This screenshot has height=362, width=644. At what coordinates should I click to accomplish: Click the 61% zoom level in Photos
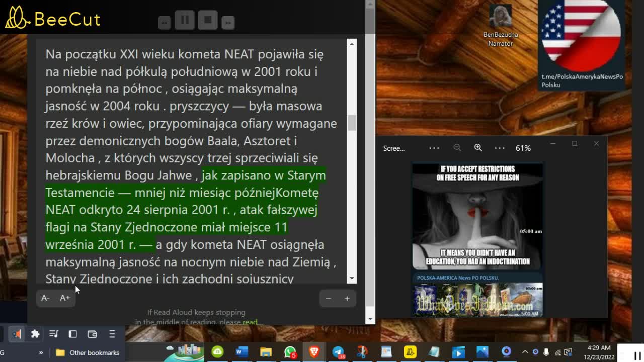(x=523, y=148)
